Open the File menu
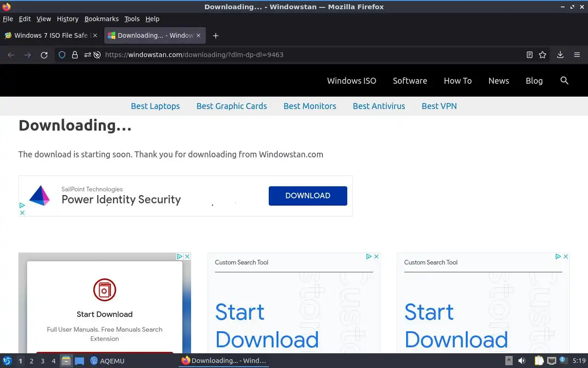588x368 pixels. click(x=8, y=19)
